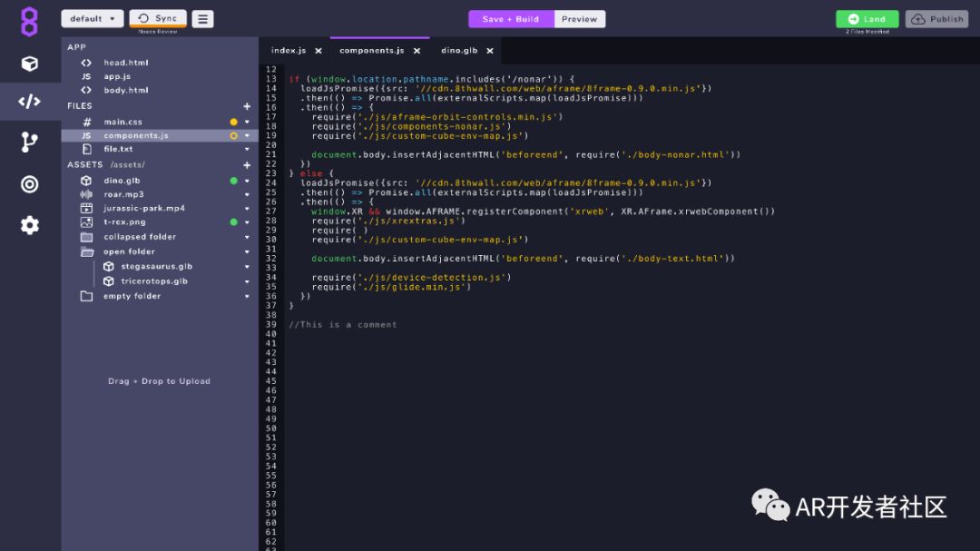Click t-rex.png green status dot
This screenshot has height=551, width=980.
(234, 222)
